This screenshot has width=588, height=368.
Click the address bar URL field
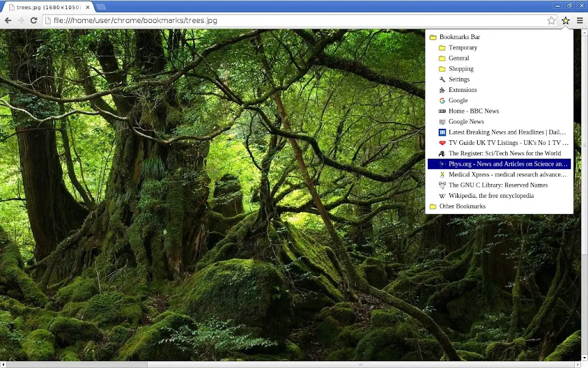pyautogui.click(x=296, y=21)
